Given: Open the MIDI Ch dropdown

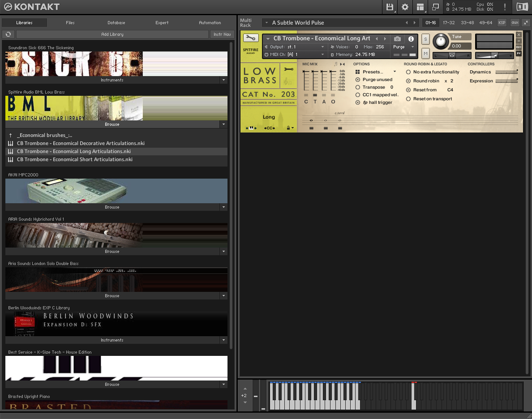Looking at the screenshot, I should pos(322,54).
